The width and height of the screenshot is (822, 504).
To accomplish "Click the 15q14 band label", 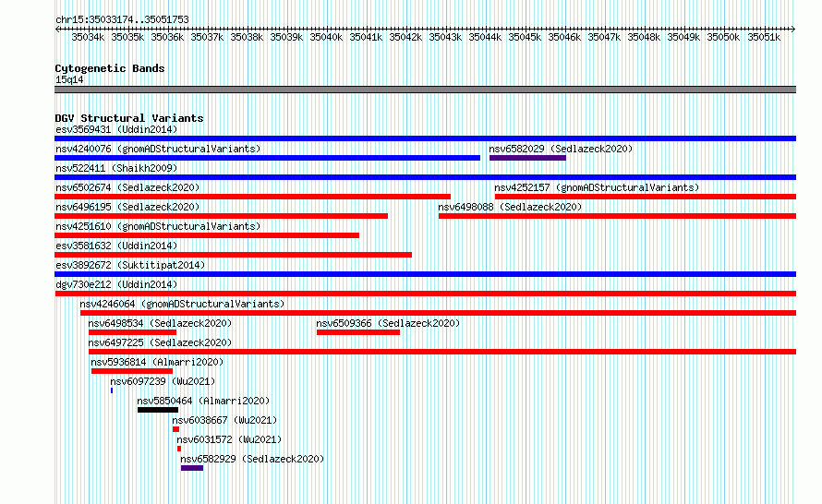I will 69,79.
